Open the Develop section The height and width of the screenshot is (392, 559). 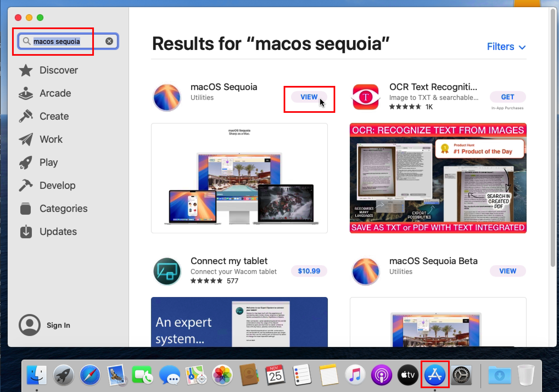tap(57, 185)
